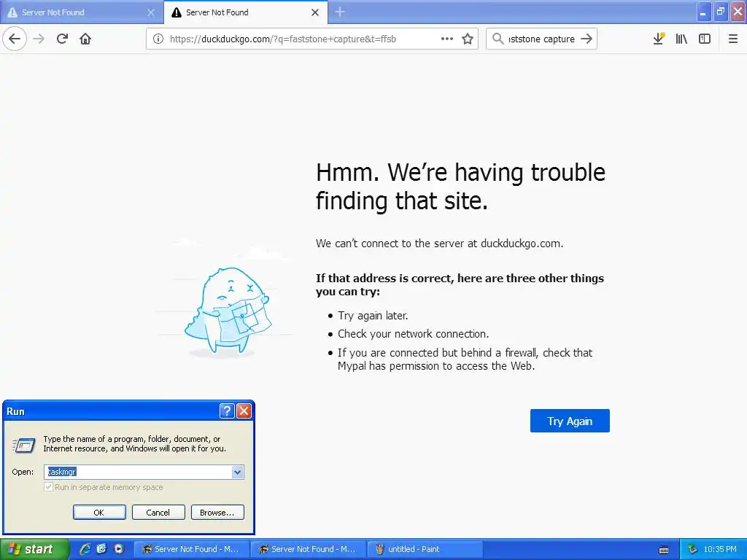Show site information icon in address bar
747x560 pixels.
[x=158, y=39]
